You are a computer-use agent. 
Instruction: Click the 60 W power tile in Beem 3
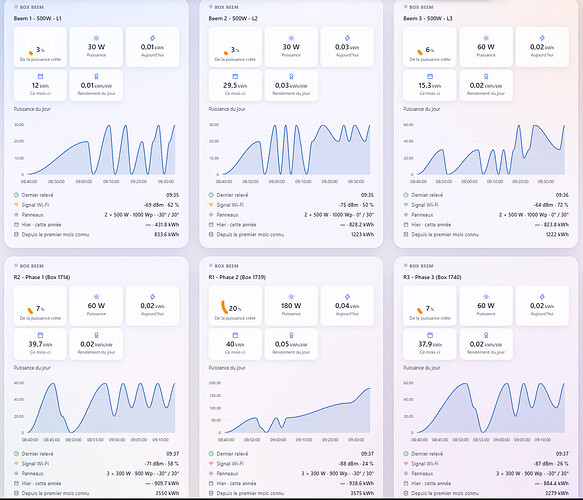pos(486,47)
